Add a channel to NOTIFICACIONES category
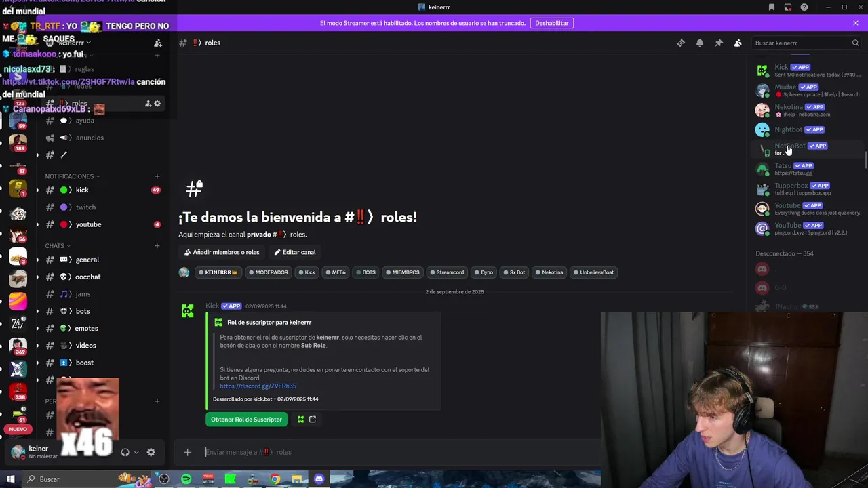Viewport: 868px width, 488px height. 157,176
